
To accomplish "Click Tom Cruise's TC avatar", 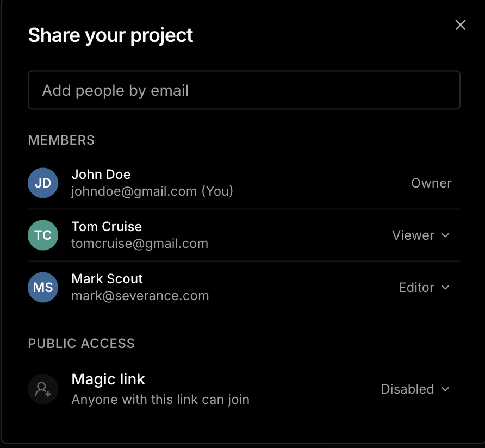I will click(x=43, y=235).
